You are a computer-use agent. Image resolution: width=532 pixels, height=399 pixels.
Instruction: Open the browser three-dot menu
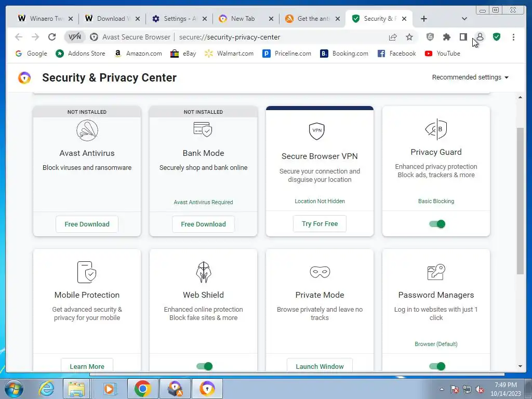(x=513, y=37)
